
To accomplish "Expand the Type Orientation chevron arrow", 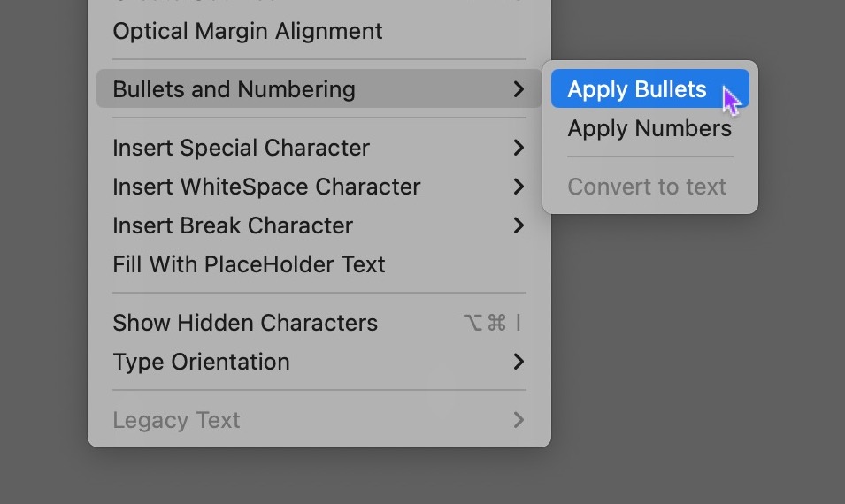I will [x=519, y=362].
